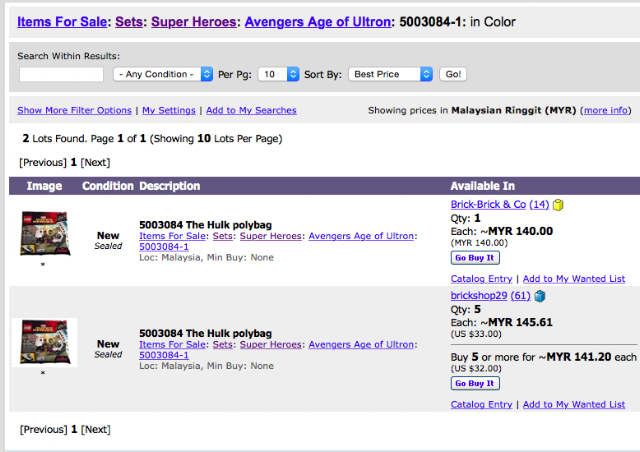Open the second Hulk polybag thumbnail image
Viewport: 640px width, 452px height.
coord(44,342)
